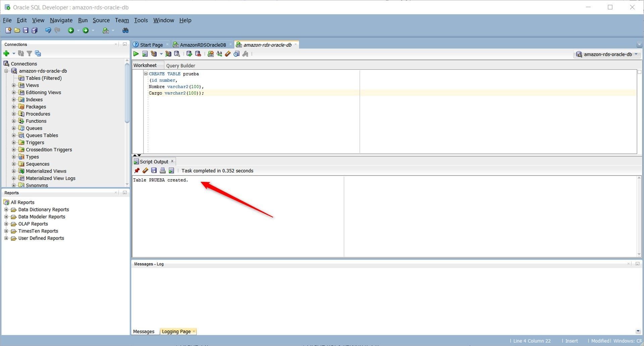Click the New file icon in main toolbar

(8, 31)
